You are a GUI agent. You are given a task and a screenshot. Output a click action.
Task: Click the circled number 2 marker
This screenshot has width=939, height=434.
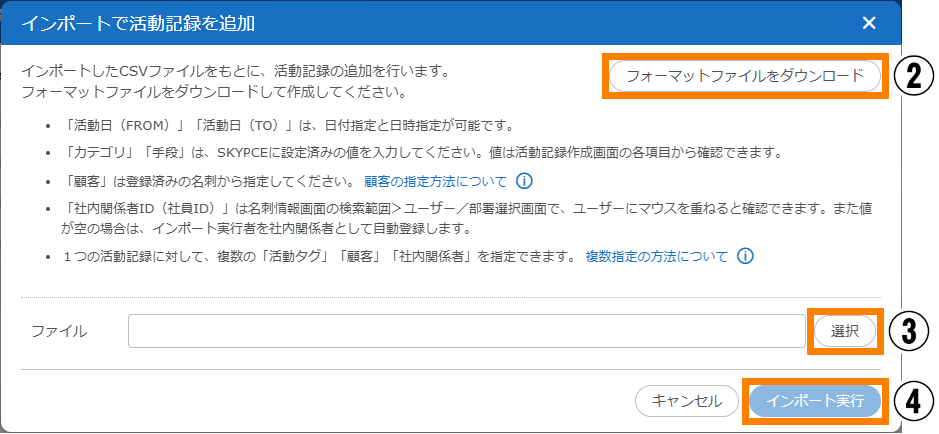(913, 77)
